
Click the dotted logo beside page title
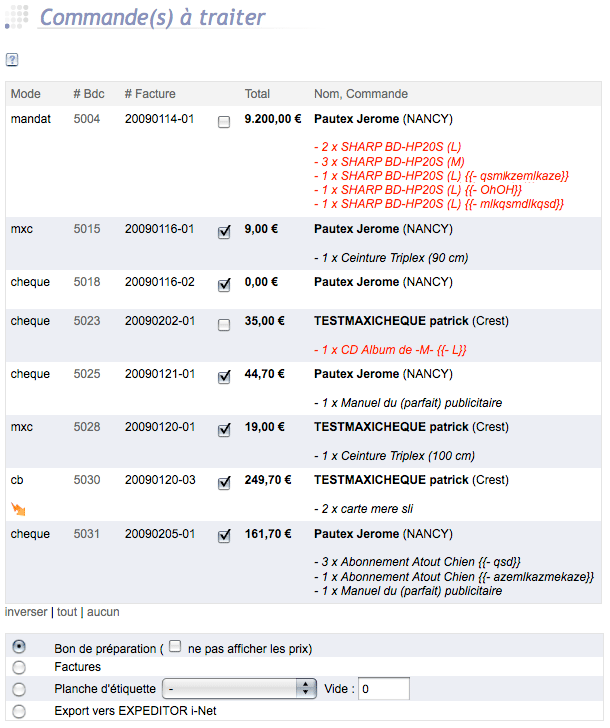(17, 17)
